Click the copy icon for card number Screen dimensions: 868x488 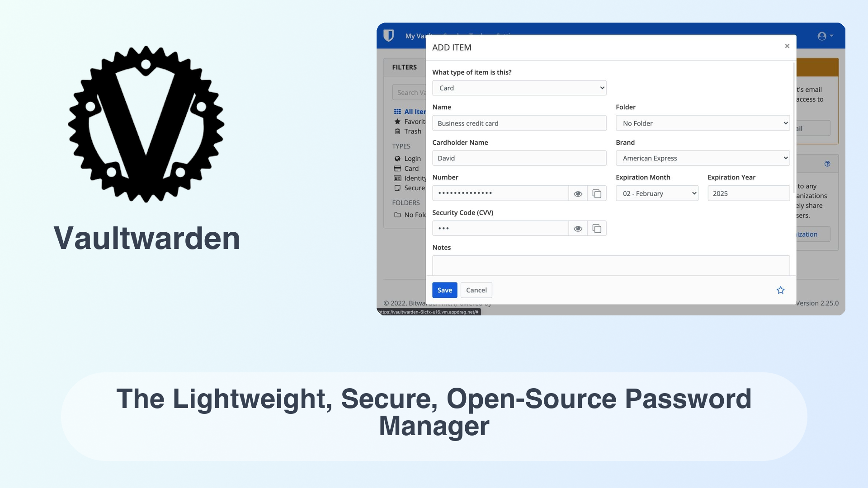pyautogui.click(x=596, y=193)
